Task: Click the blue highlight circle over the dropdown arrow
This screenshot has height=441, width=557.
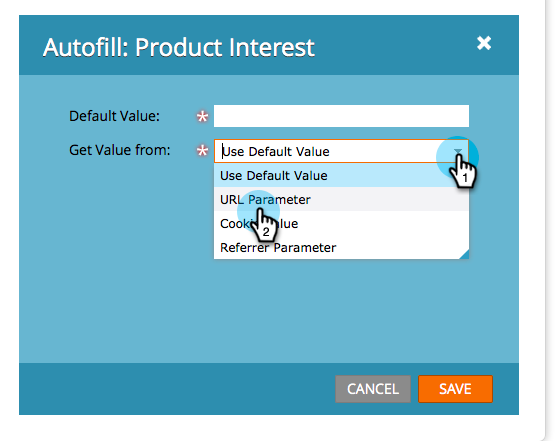Action: (x=457, y=157)
